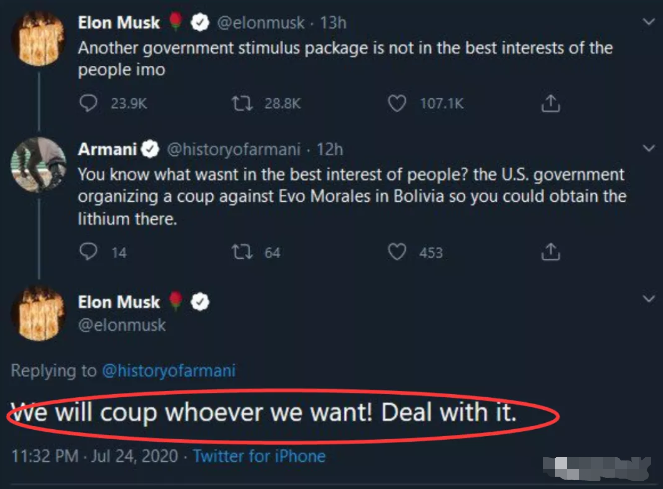663x489 pixels.
Task: Like Armani's tweet with 453 likes
Action: (397, 252)
